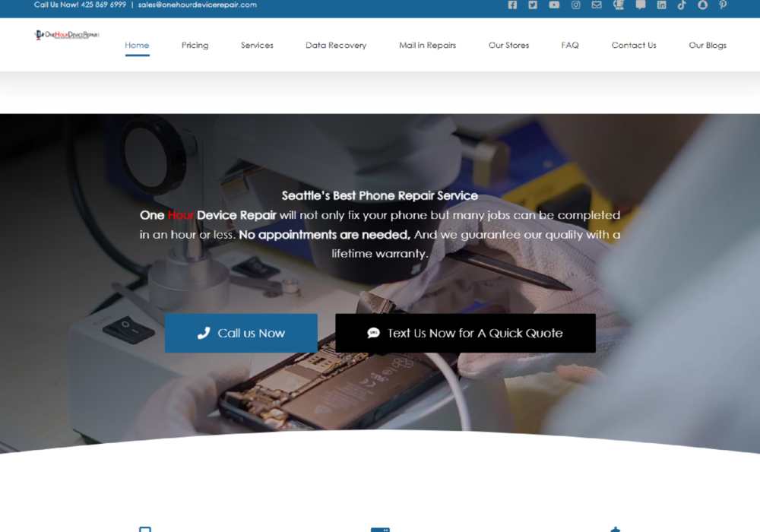Open the Our Stores menu item
760x532 pixels.
coord(509,45)
